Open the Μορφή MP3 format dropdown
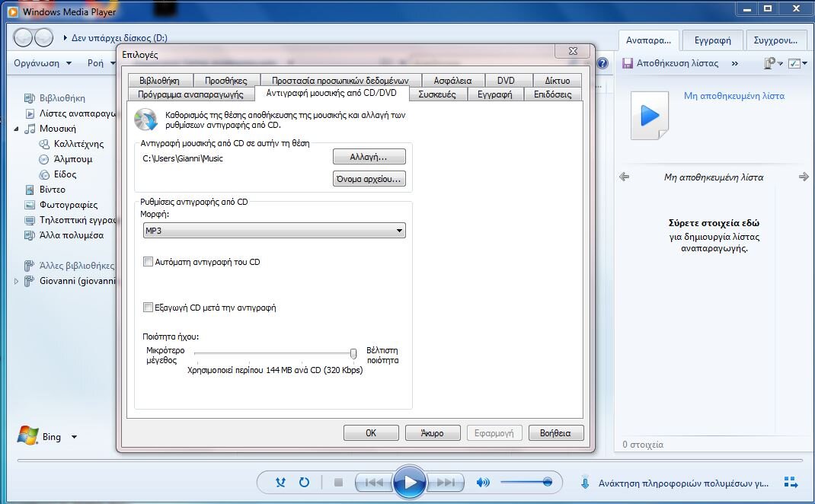The height and width of the screenshot is (504, 815). (x=274, y=231)
